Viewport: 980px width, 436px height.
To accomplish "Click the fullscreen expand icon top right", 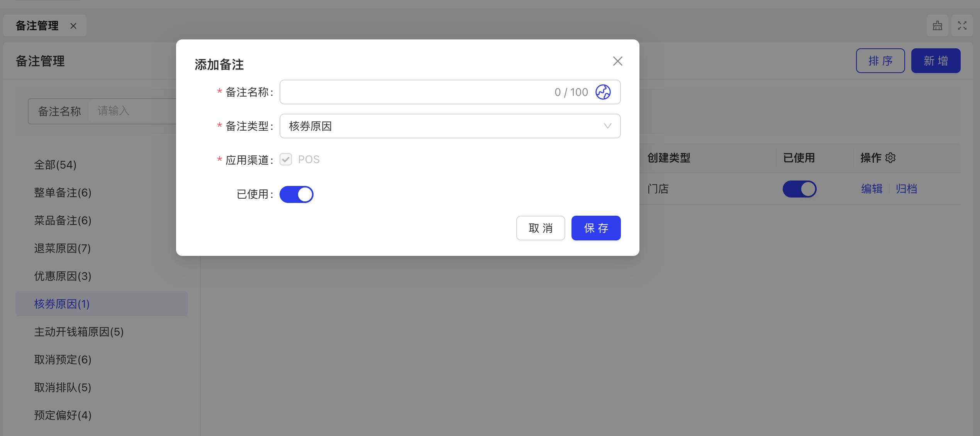I will (x=962, y=26).
